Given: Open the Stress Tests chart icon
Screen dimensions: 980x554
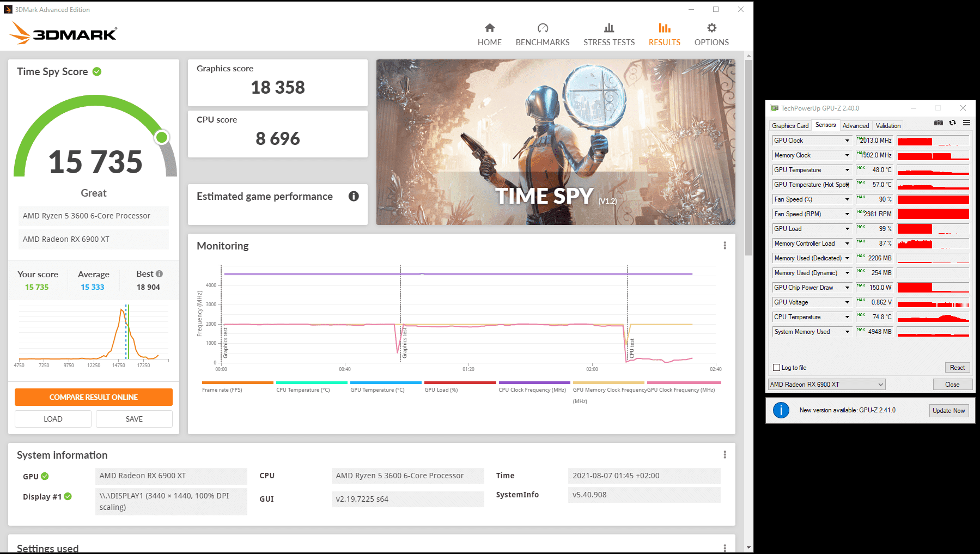Looking at the screenshot, I should coord(609,28).
